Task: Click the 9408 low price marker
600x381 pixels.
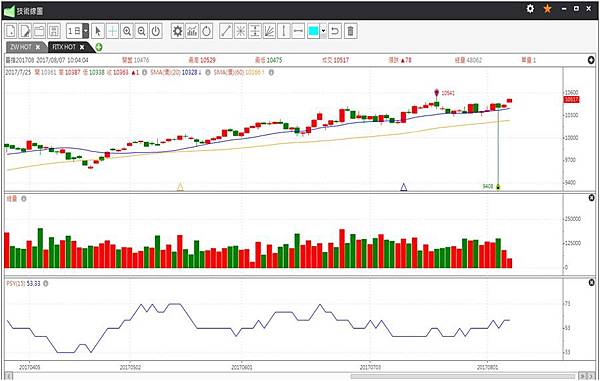Action: [498, 187]
